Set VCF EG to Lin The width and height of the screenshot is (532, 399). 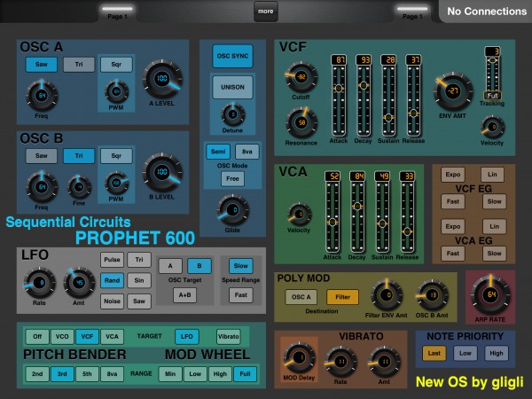492,175
